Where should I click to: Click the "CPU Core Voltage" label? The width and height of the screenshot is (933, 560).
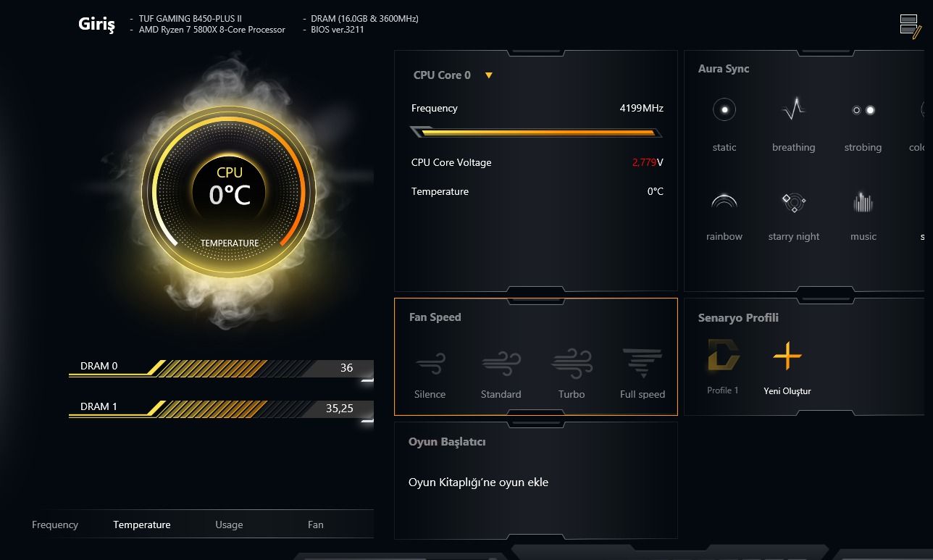(x=451, y=162)
